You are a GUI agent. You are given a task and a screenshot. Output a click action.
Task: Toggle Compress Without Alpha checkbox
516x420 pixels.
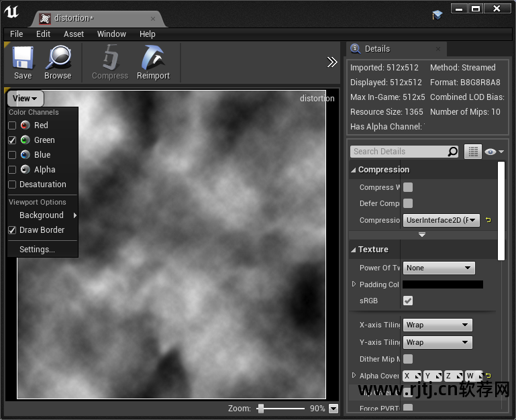point(408,187)
